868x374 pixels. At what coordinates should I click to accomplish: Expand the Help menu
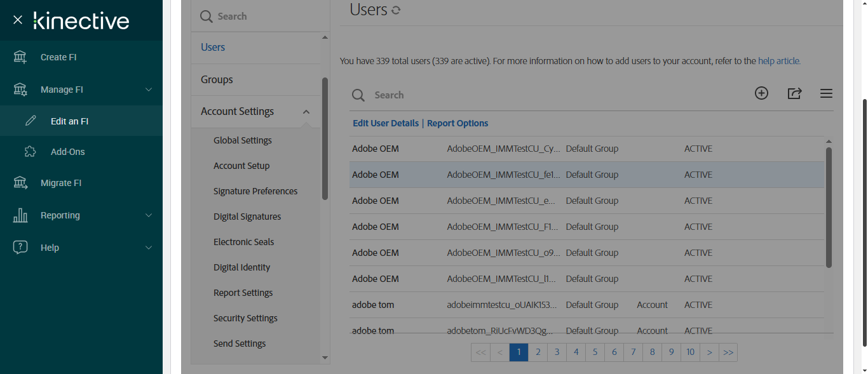[x=149, y=248]
